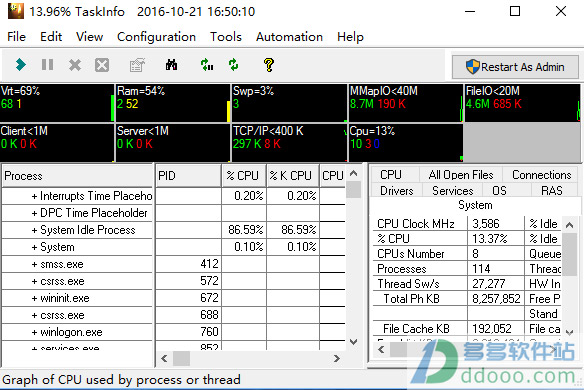The width and height of the screenshot is (584, 390).
Task: Click the yellow question mark help icon
Action: pyautogui.click(x=269, y=65)
